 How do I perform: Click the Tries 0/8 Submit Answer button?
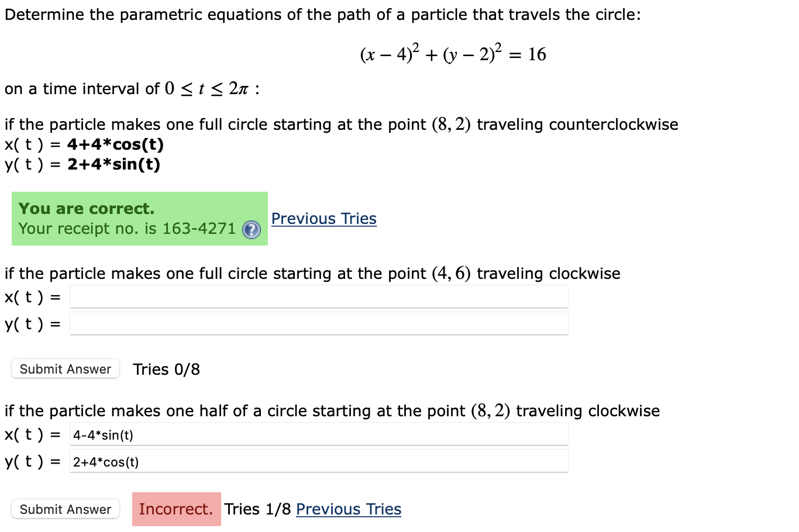(x=65, y=369)
